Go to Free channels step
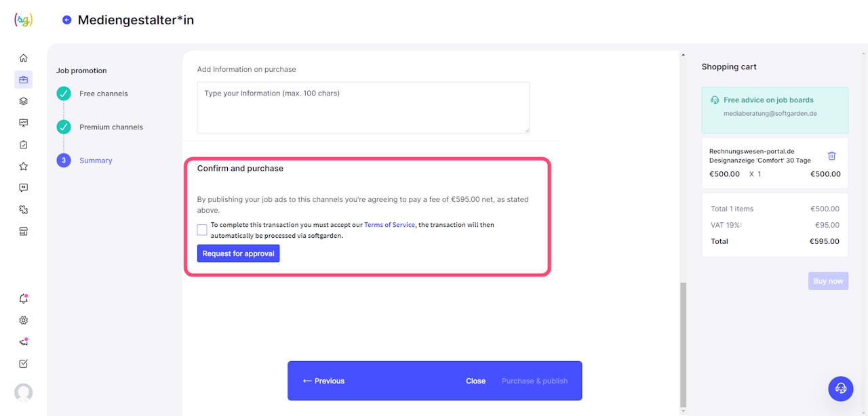The image size is (868, 416). click(x=103, y=93)
